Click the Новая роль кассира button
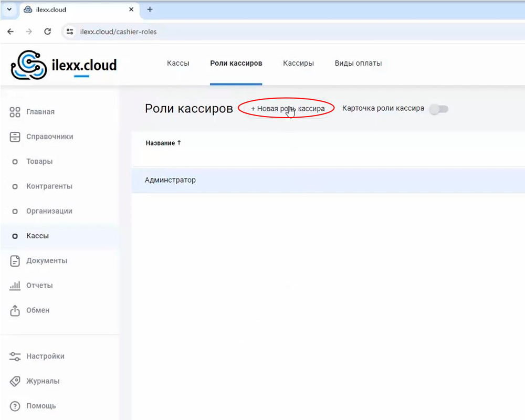525x420 pixels. [x=287, y=109]
